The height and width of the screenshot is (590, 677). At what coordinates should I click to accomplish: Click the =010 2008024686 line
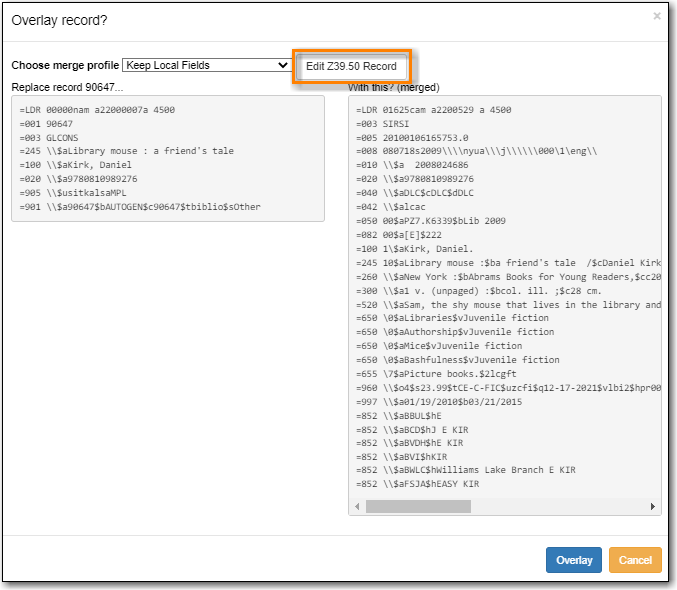[412, 165]
